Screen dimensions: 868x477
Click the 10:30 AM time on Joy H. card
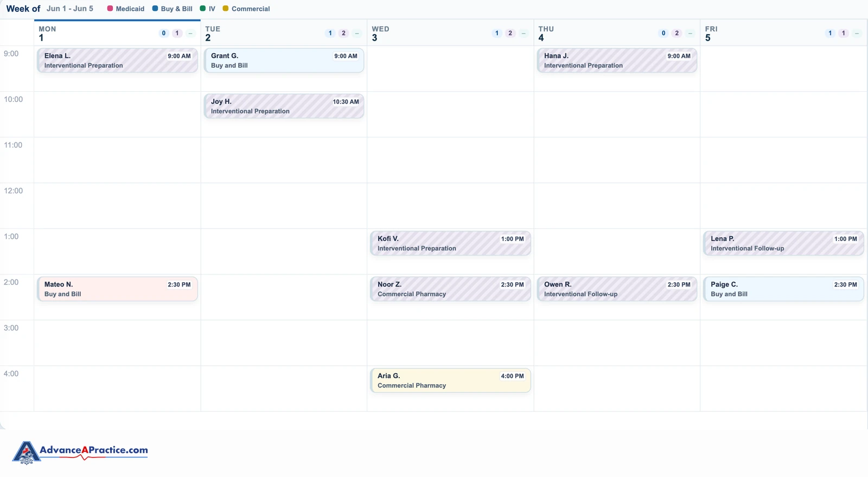pyautogui.click(x=346, y=102)
